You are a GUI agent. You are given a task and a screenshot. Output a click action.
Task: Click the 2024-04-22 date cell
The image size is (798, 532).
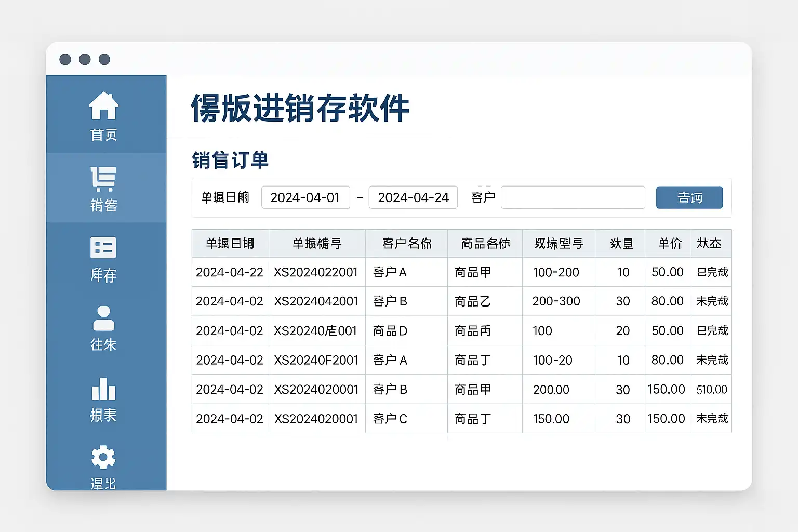[x=230, y=272]
